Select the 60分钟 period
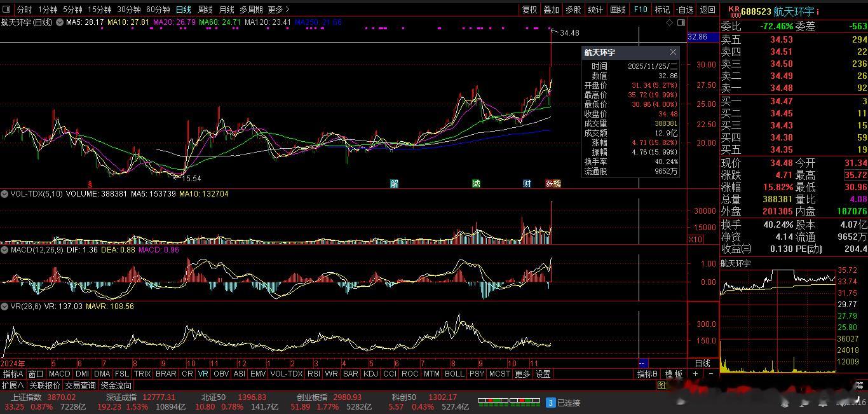Screen dimensions: 868x414 158,10
